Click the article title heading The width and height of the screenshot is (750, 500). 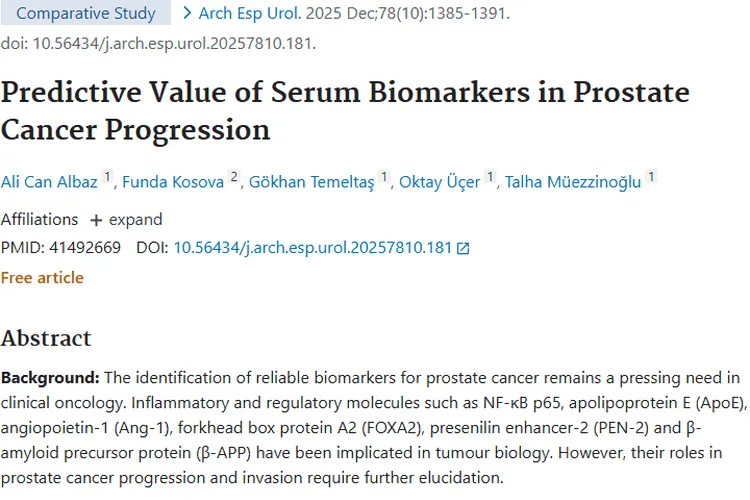(345, 111)
